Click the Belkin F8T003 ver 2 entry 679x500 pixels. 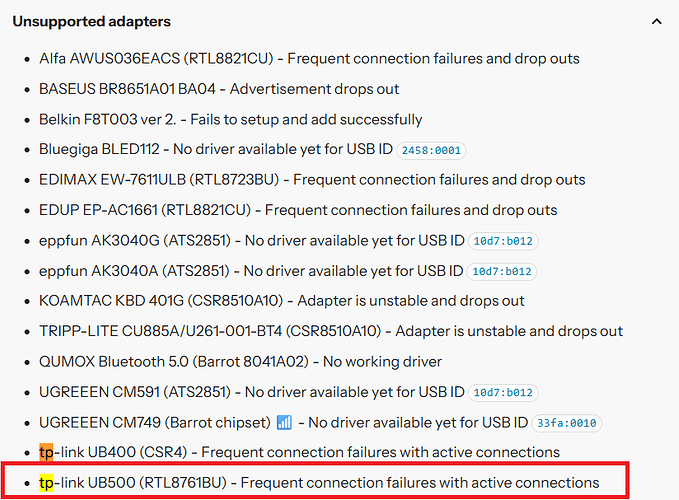230,119
